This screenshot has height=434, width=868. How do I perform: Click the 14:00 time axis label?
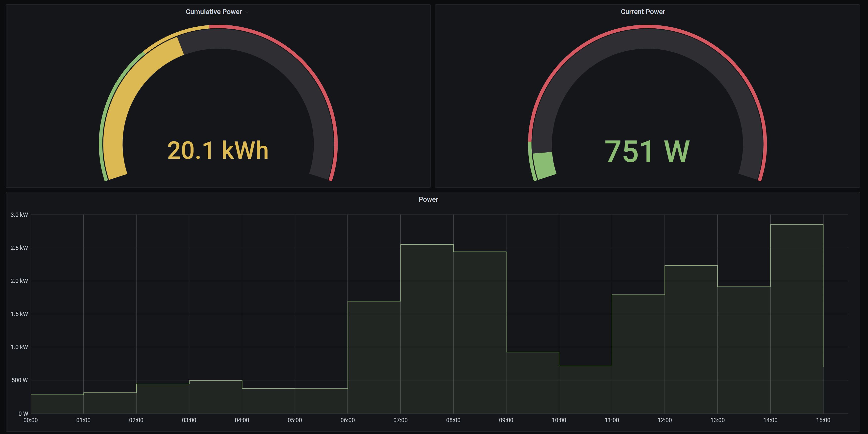[x=770, y=420]
